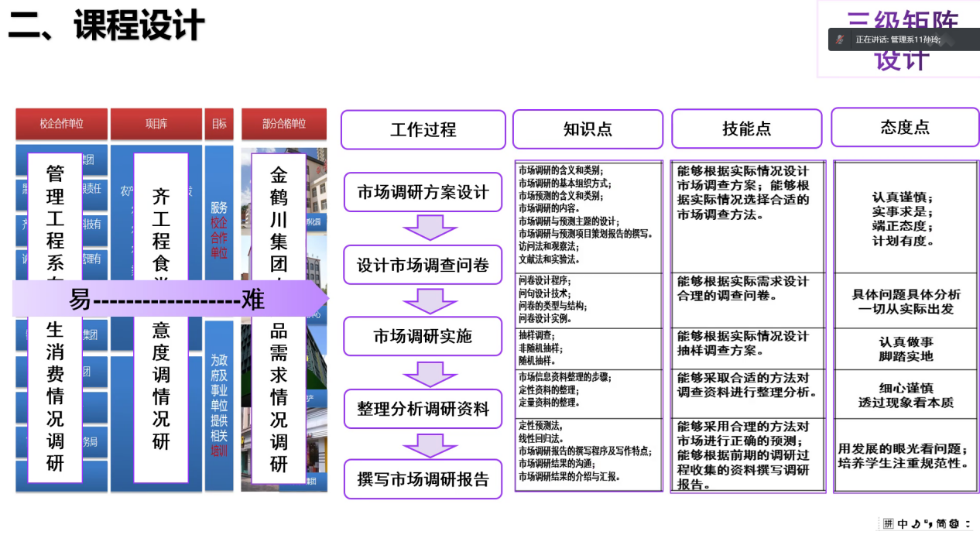Click the 技能点 header box
Viewport: 980px width, 535px height.
pos(746,129)
